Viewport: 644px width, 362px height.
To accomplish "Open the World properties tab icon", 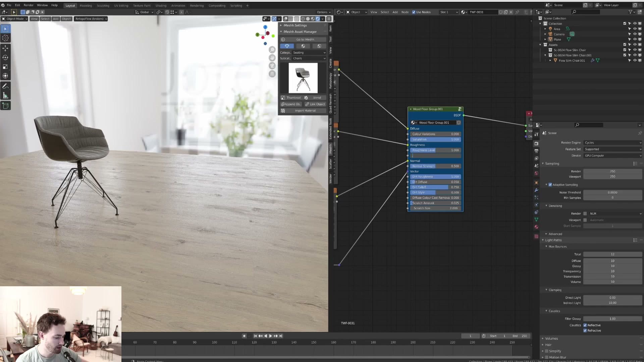I will (x=536, y=173).
